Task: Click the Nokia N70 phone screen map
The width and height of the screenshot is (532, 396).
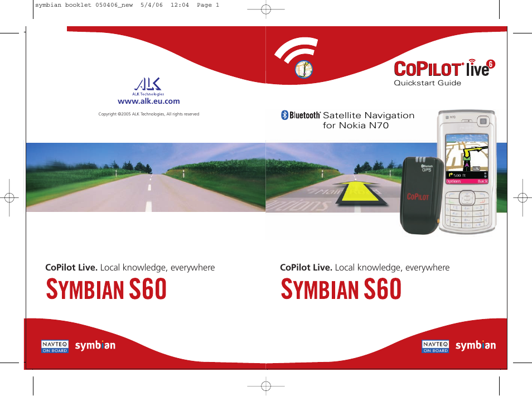Action: coord(467,153)
